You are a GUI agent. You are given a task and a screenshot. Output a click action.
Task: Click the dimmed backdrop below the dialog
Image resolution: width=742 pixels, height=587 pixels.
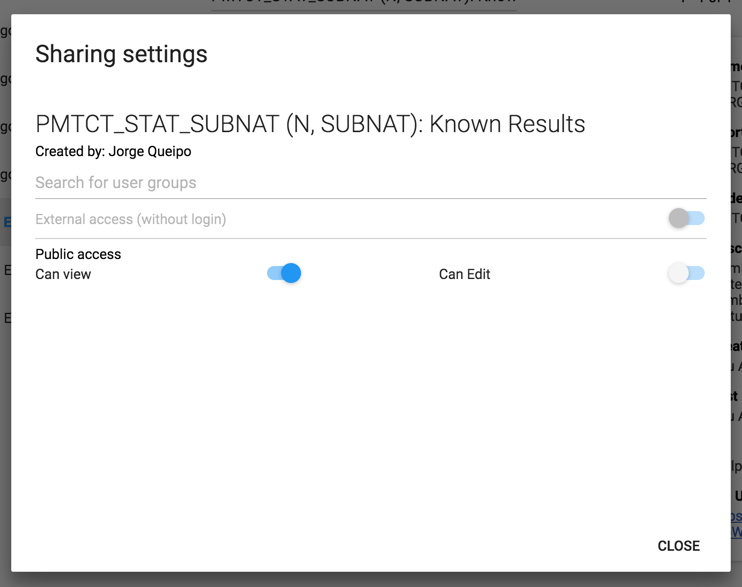click(370, 580)
